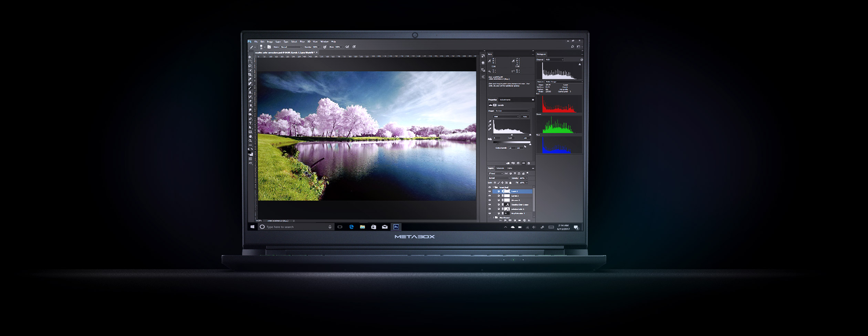The width and height of the screenshot is (868, 336).
Task: Select the Hand tool
Action: (x=250, y=137)
